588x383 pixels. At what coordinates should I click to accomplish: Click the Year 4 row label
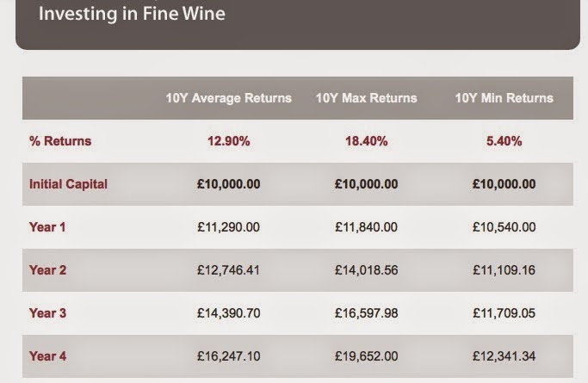click(47, 356)
